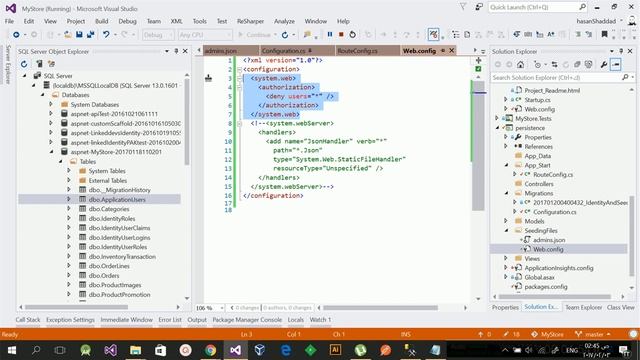Screen dimensions: 640x360
Task: Click the editor horizontal scrollbar thumb
Action: pos(380,308)
